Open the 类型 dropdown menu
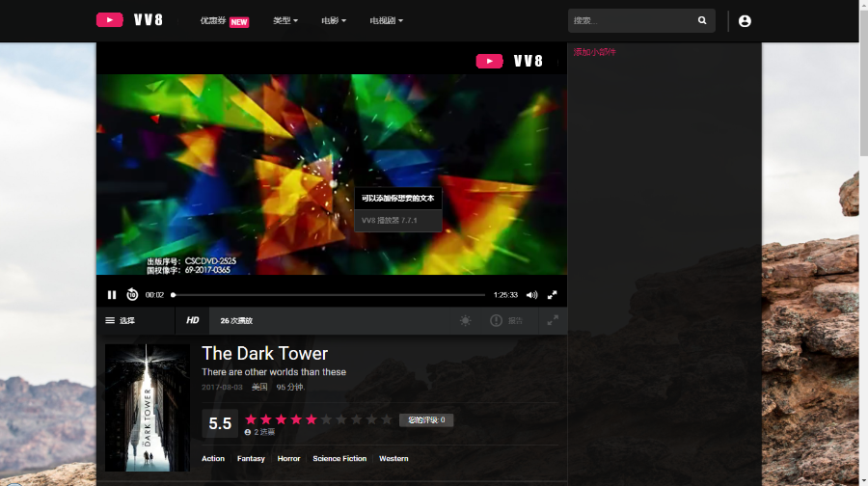868x486 pixels. coord(285,20)
